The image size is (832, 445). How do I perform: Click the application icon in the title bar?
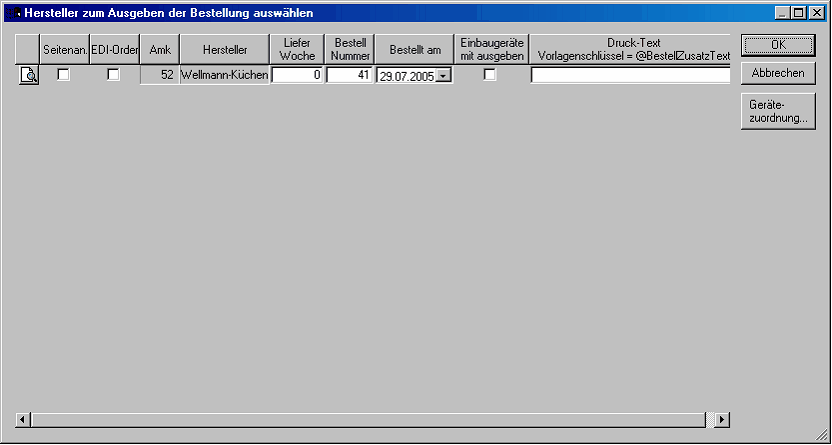click(13, 13)
